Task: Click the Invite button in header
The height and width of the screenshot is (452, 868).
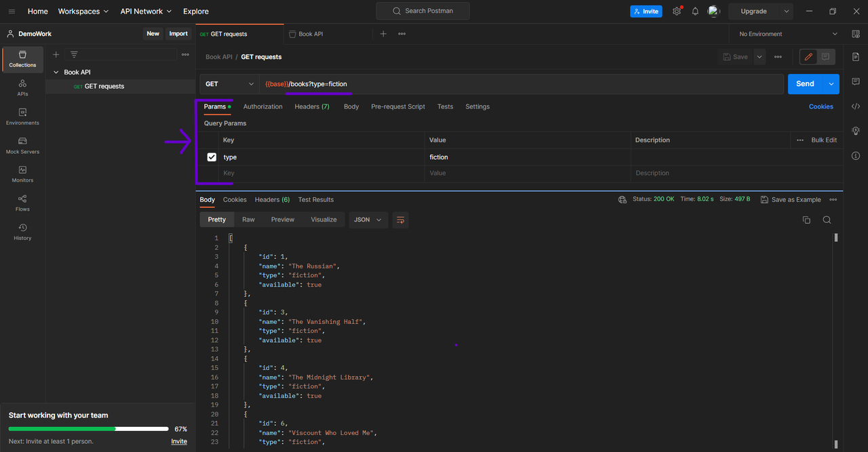Action: (646, 12)
